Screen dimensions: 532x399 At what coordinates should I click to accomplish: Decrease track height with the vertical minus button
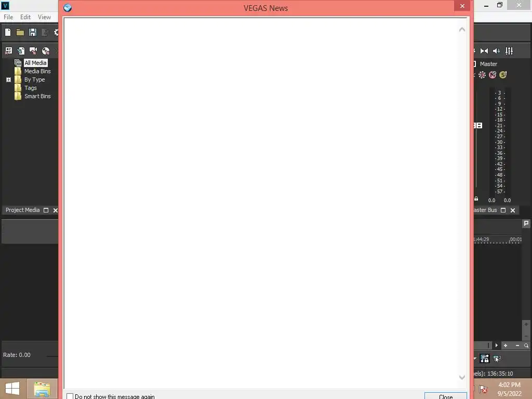[526, 336]
